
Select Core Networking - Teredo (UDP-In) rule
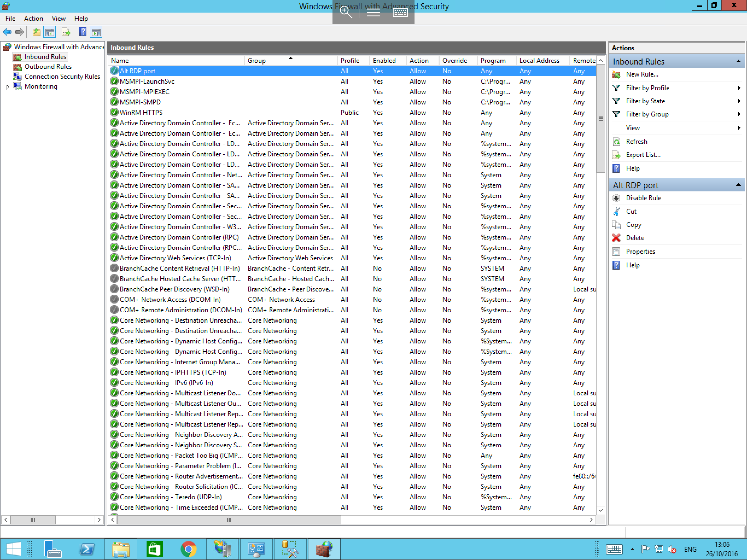click(352, 497)
